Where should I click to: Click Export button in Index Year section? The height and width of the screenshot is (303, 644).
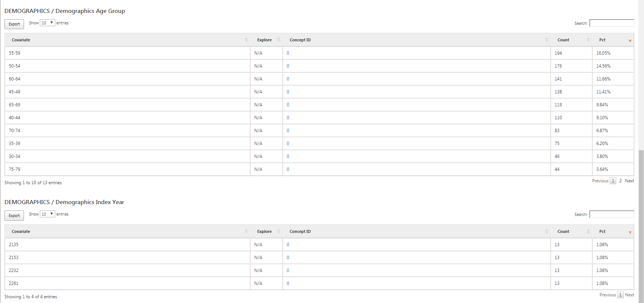14,216
